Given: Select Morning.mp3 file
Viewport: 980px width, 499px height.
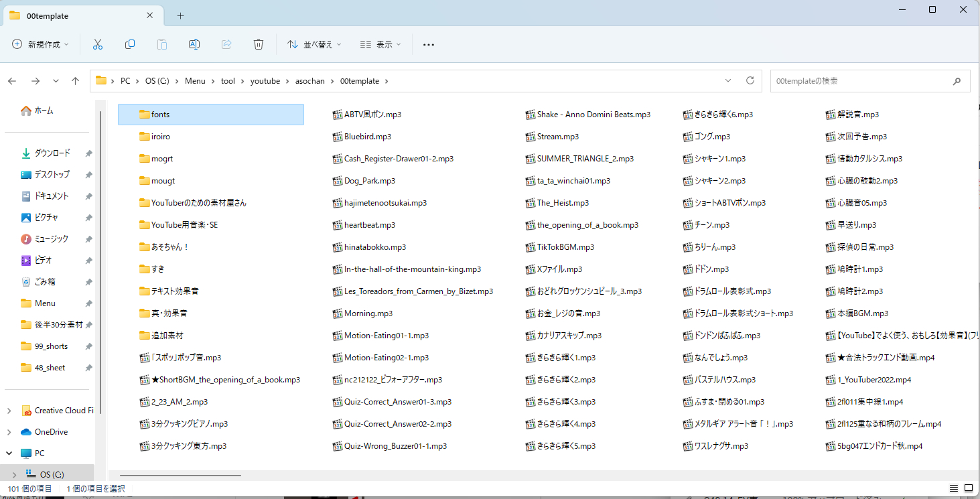Looking at the screenshot, I should 362,313.
